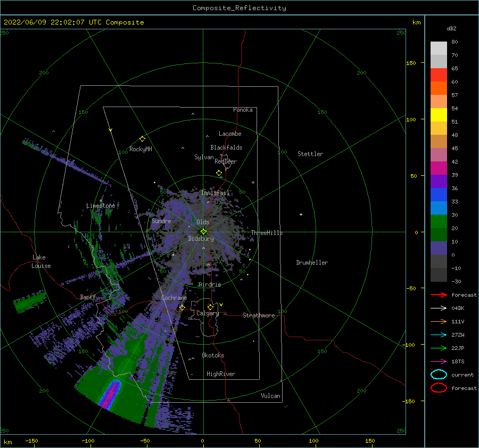Click the yellow diamond marker near RockyMH
This screenshot has height=448, width=479.
(x=142, y=139)
